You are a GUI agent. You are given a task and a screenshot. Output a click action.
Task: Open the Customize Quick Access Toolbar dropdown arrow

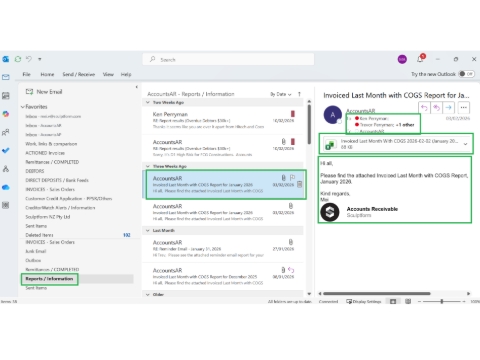[x=40, y=59]
